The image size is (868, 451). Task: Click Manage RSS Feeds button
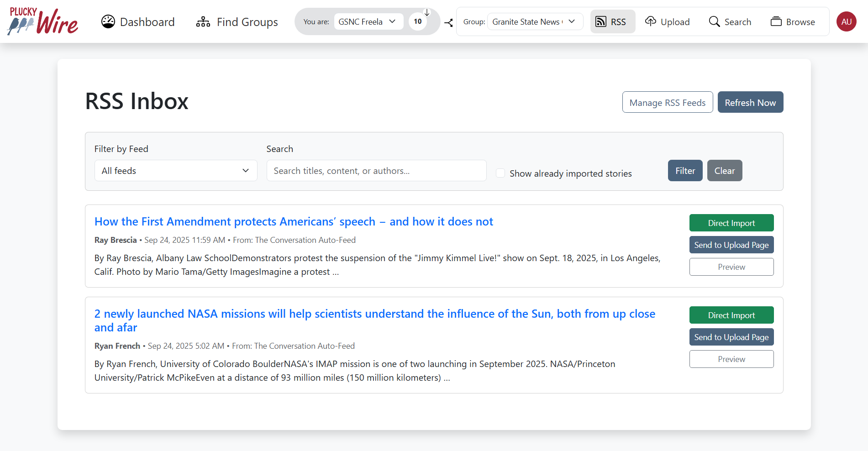[x=667, y=102]
